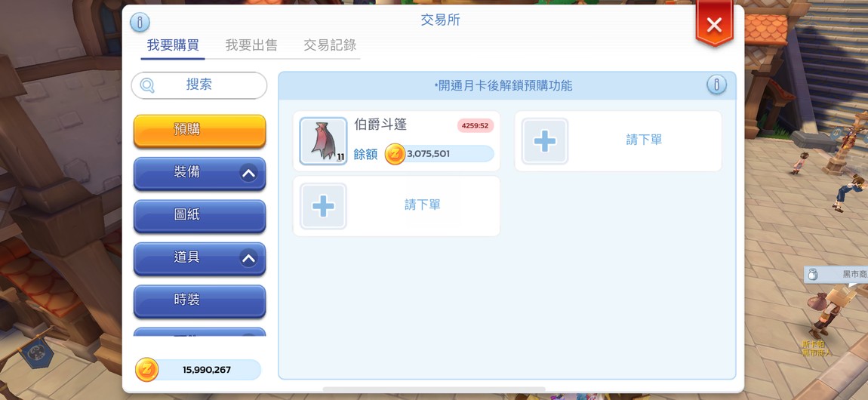The height and width of the screenshot is (400, 868).
Task: Select the 預購 category button
Action: [x=199, y=131]
